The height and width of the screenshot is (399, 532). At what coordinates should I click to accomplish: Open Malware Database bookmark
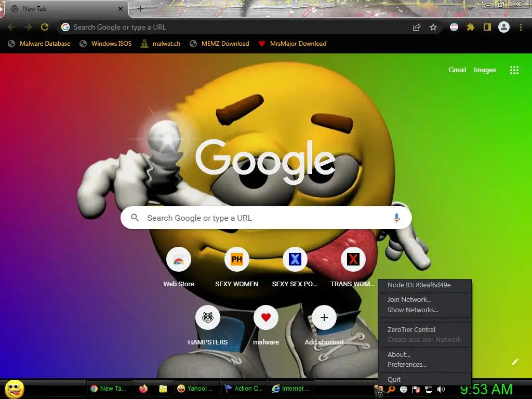click(x=39, y=44)
